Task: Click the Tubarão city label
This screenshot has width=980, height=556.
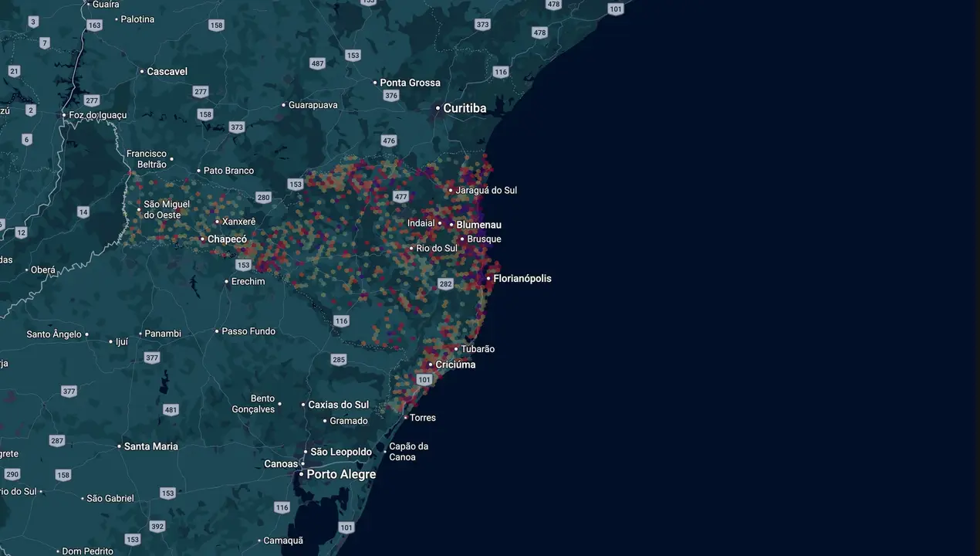Action: pyautogui.click(x=478, y=349)
